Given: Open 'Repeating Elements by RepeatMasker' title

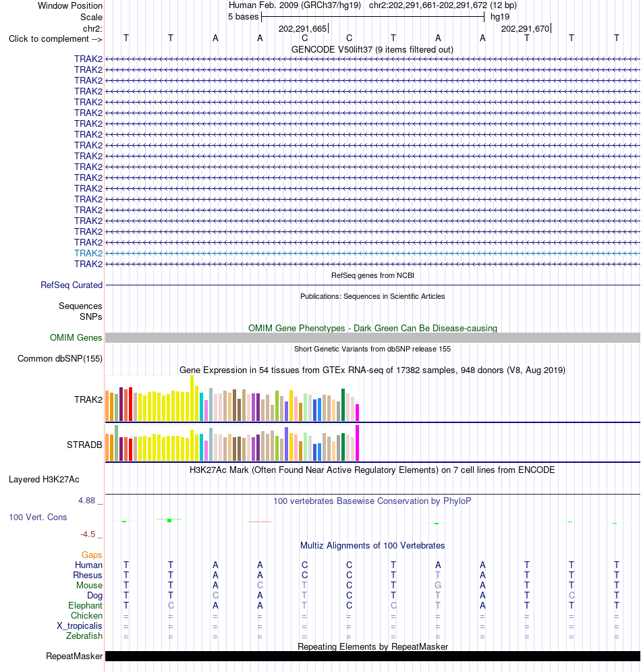Looking at the screenshot, I should click(x=372, y=647).
